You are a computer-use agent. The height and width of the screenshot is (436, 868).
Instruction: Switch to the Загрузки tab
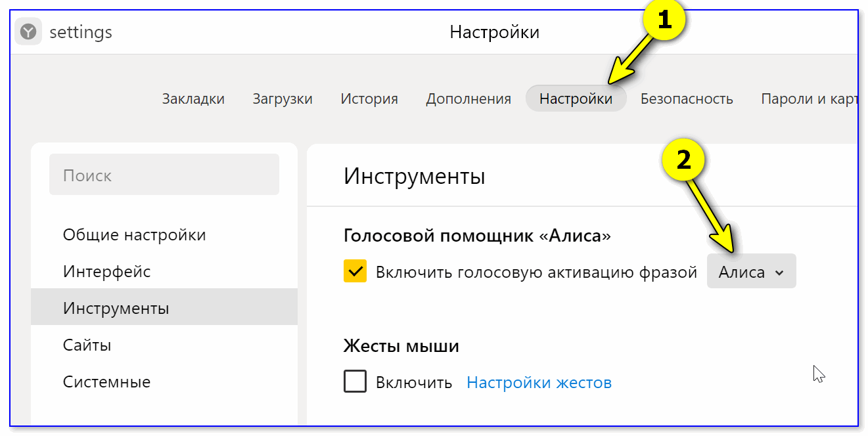click(x=283, y=99)
